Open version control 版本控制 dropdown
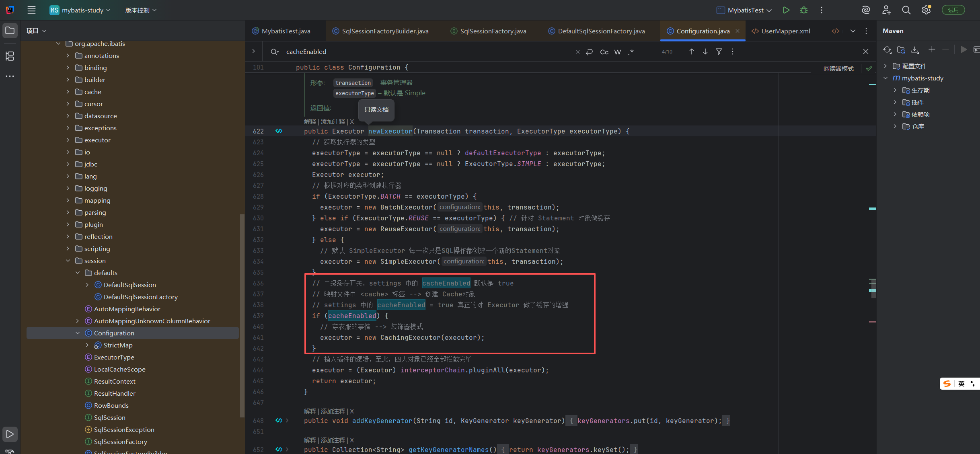Viewport: 980px width, 454px height. [141, 10]
